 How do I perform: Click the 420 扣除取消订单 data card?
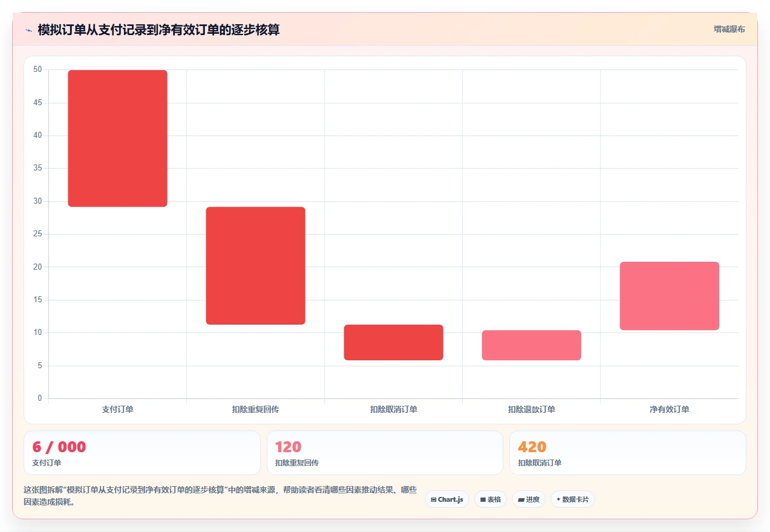[628, 453]
